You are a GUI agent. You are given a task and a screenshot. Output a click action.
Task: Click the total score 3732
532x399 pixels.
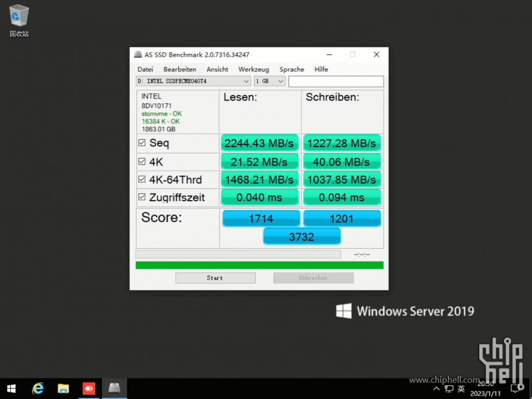[x=302, y=237]
